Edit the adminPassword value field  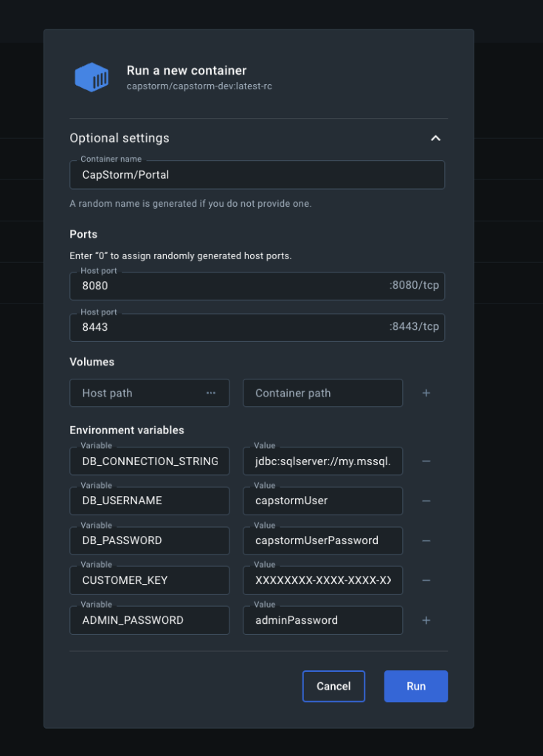click(322, 620)
